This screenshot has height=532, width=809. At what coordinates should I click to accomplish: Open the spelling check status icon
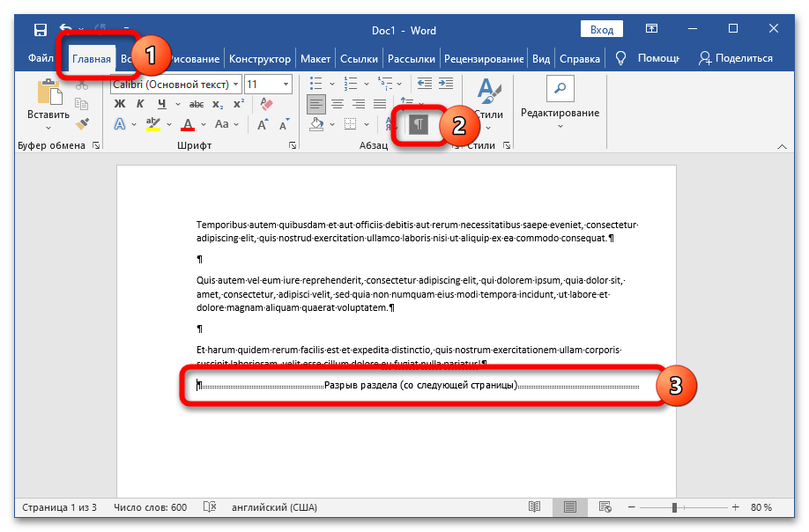click(210, 506)
